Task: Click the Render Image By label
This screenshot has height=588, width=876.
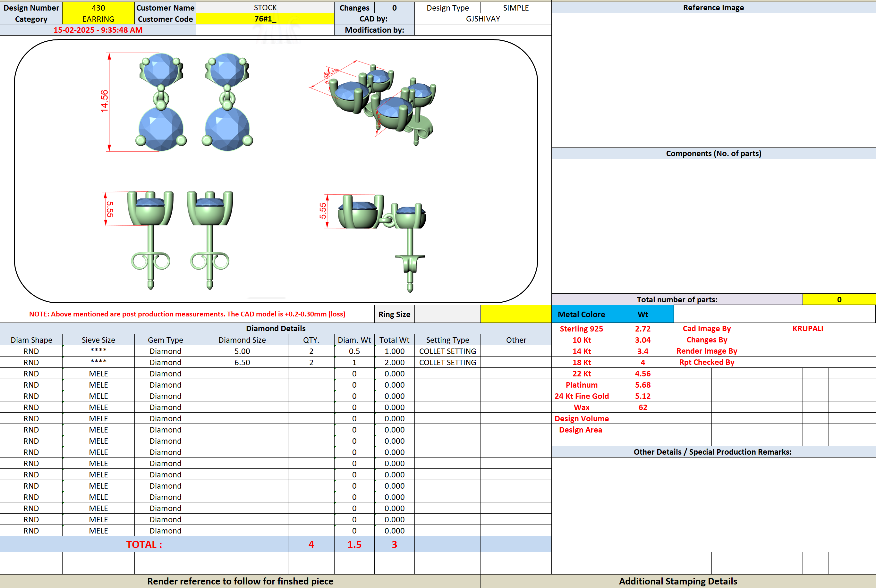Action: [x=707, y=351]
